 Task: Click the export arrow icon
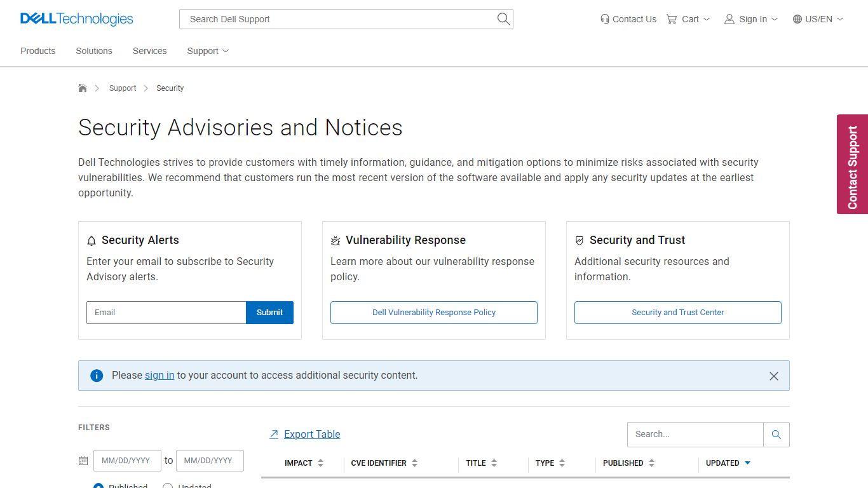point(274,434)
